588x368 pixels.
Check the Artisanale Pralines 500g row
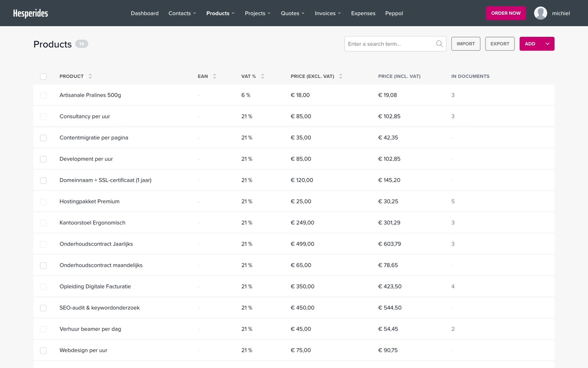(43, 95)
